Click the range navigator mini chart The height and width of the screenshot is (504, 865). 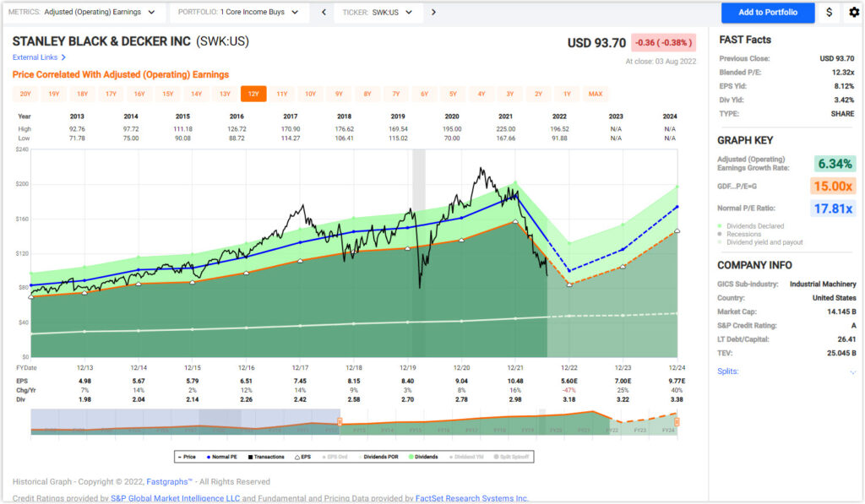coord(354,422)
